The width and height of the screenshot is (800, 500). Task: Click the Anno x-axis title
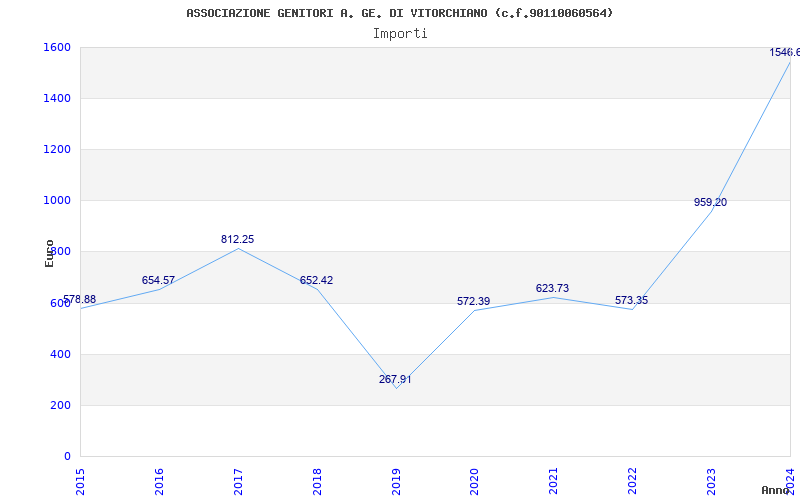tap(775, 490)
